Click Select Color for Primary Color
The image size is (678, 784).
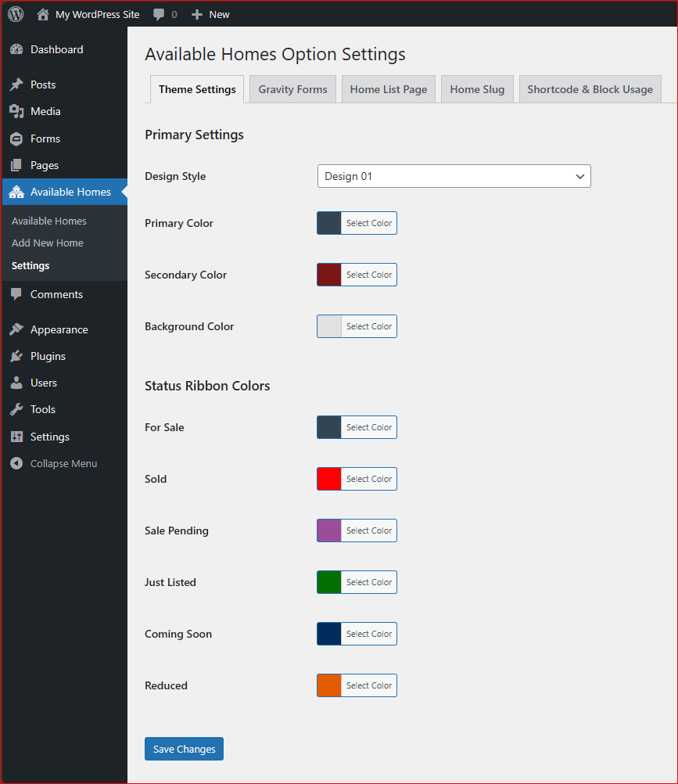tap(369, 223)
